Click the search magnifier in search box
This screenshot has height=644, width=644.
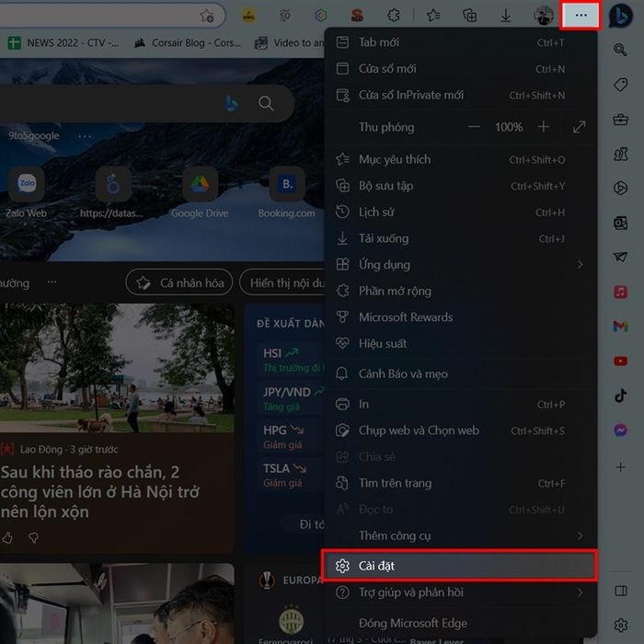click(x=266, y=103)
